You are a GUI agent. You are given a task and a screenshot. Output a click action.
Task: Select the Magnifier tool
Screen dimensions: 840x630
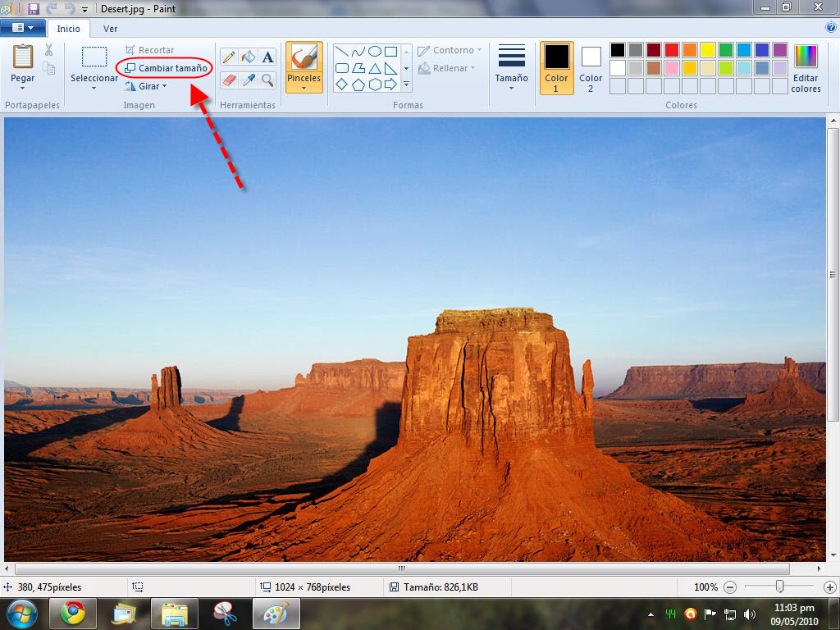[267, 80]
